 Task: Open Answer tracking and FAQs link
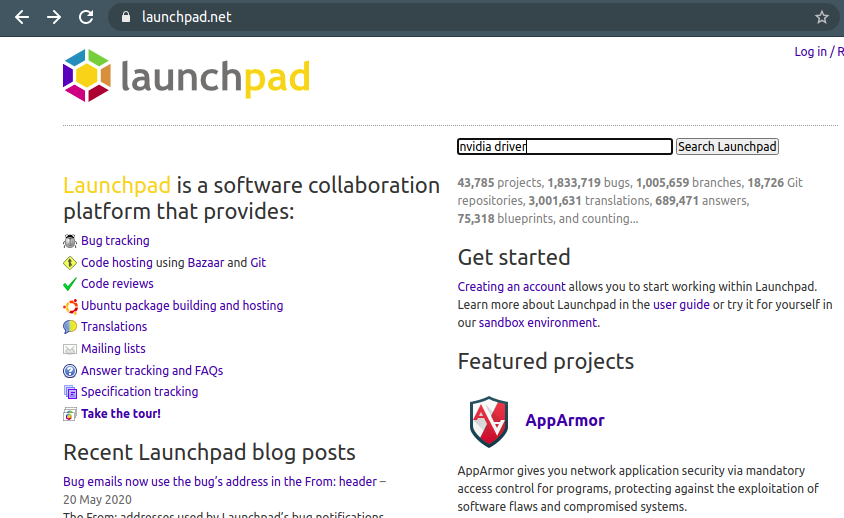click(152, 370)
